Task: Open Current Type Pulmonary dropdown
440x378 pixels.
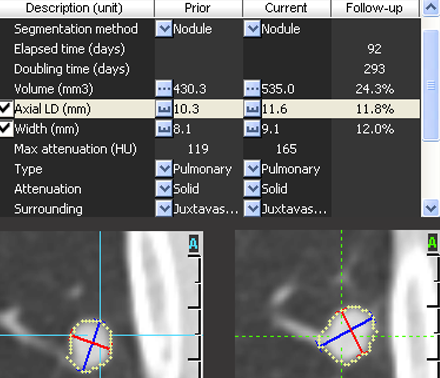Action: pyautogui.click(x=252, y=169)
